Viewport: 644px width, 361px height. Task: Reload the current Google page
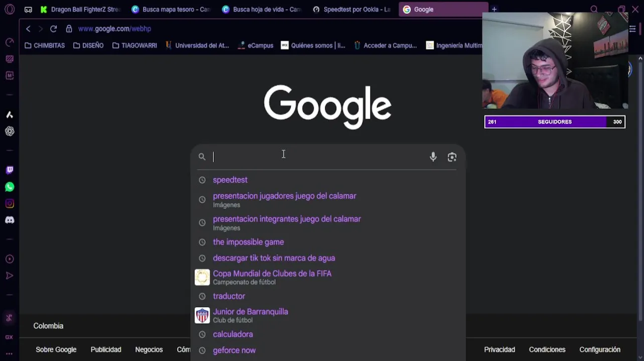click(x=53, y=29)
